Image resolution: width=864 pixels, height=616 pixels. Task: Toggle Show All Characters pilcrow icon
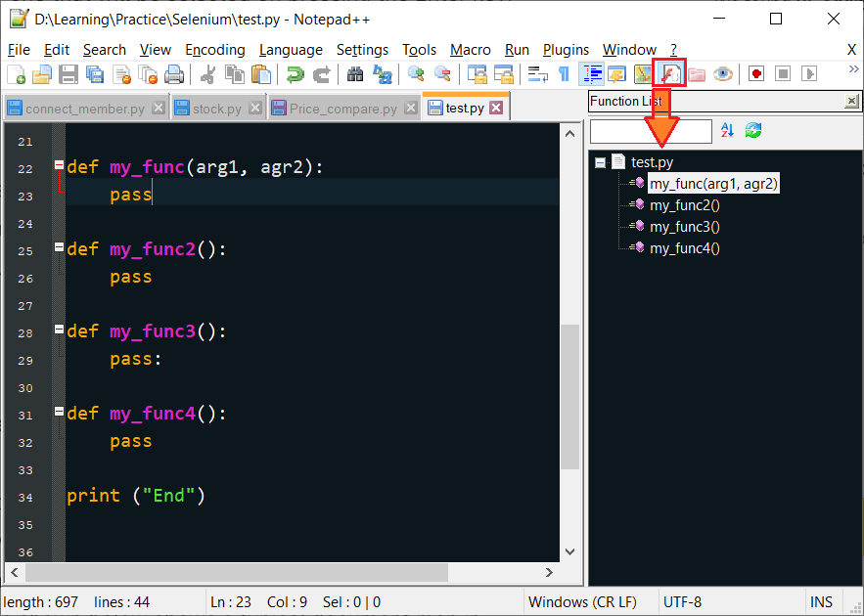point(564,73)
